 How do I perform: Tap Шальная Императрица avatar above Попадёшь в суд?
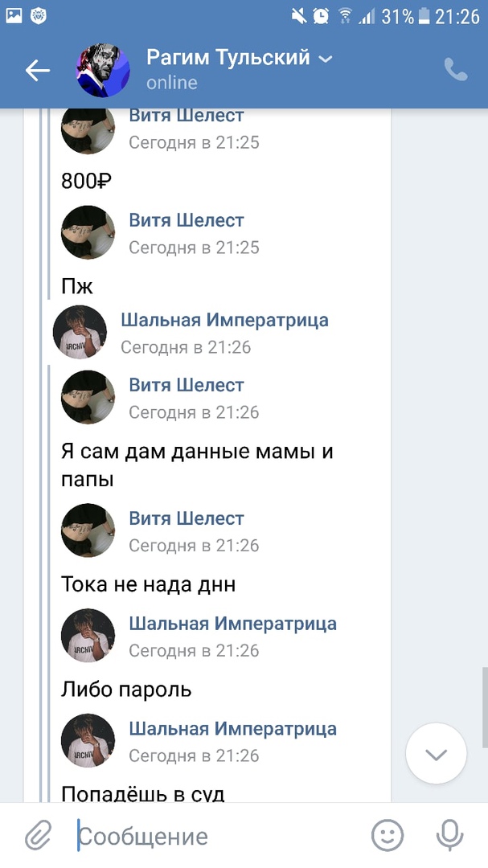click(x=88, y=740)
